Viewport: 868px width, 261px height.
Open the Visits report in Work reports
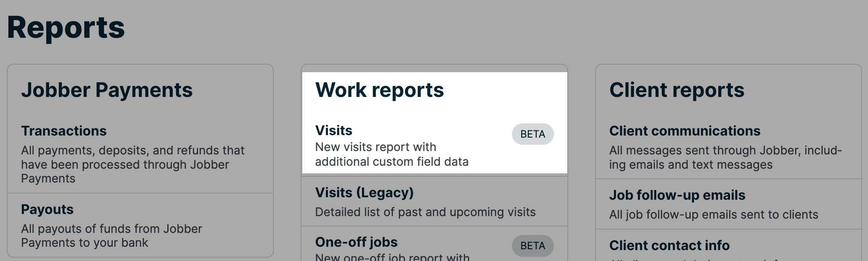pos(333,130)
